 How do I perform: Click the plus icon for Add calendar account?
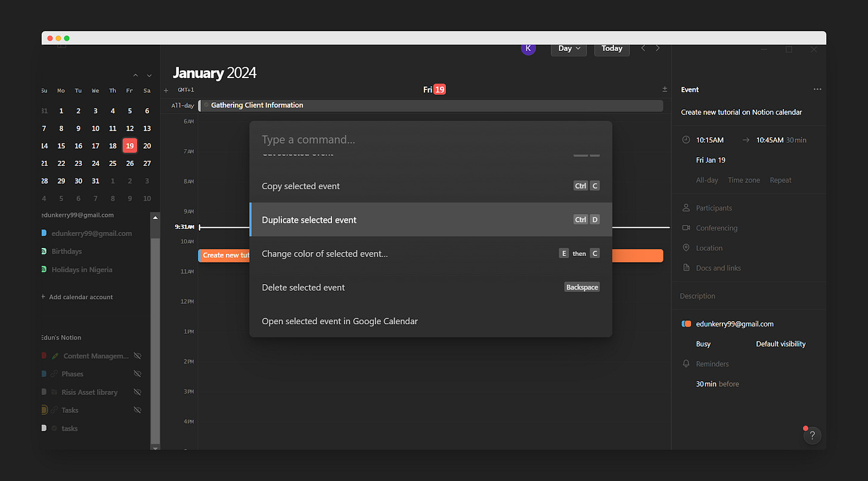(43, 297)
